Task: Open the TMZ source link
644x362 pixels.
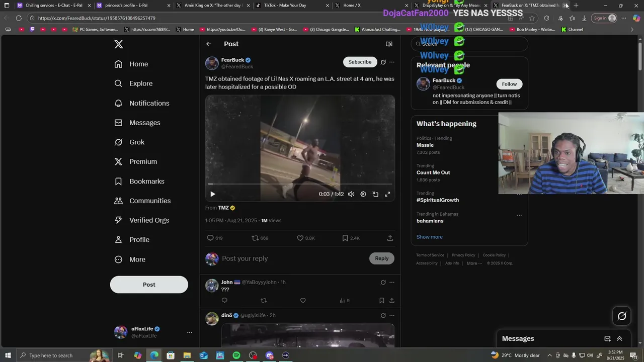Action: [226, 208]
